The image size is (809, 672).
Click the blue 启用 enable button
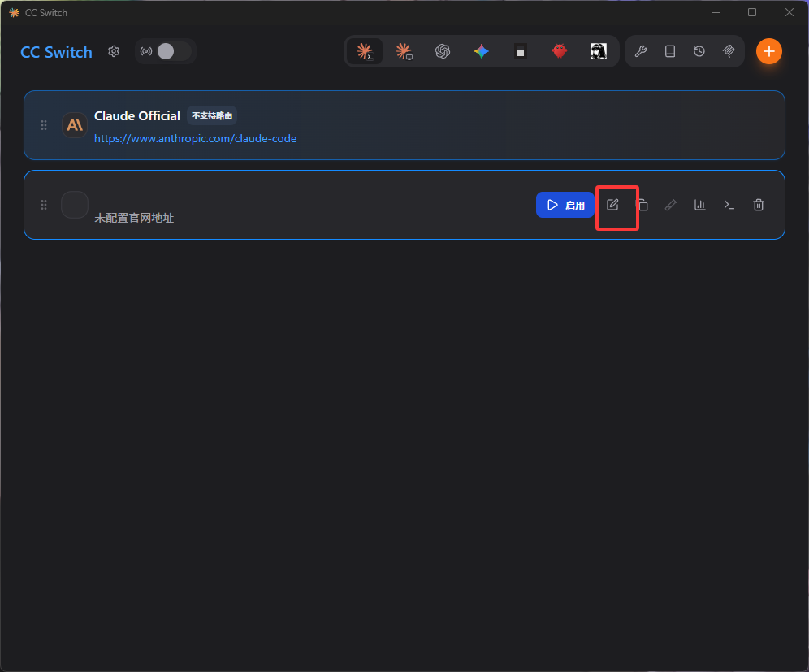[565, 205]
